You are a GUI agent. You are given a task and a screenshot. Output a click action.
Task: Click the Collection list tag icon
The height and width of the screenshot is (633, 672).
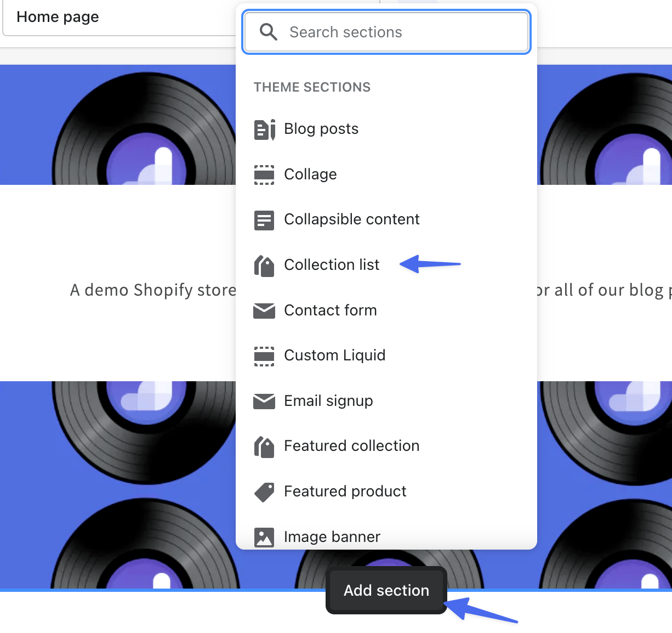pyautogui.click(x=264, y=265)
